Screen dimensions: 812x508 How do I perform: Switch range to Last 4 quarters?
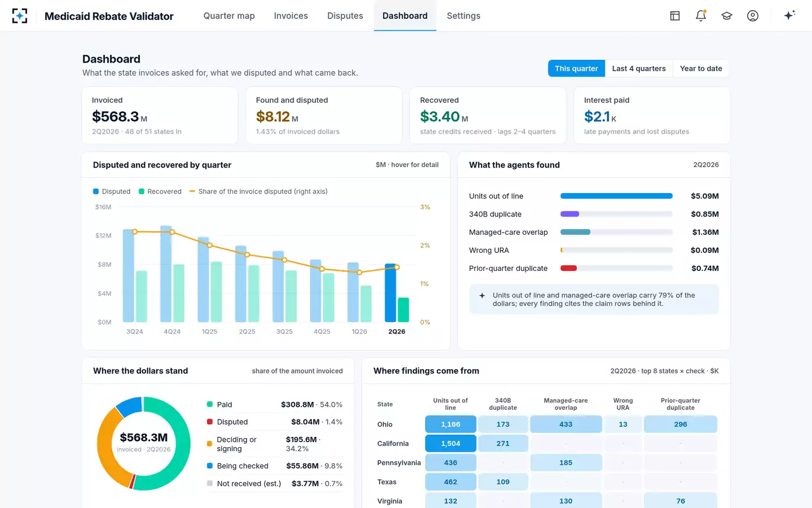[639, 68]
